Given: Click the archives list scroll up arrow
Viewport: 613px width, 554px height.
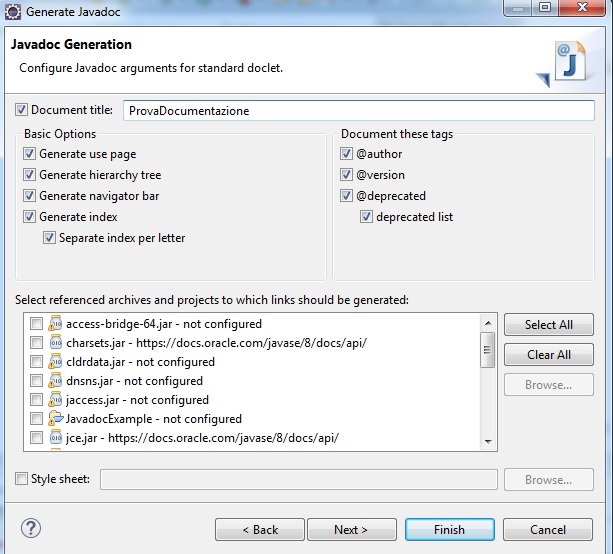Looking at the screenshot, I should 488,323.
